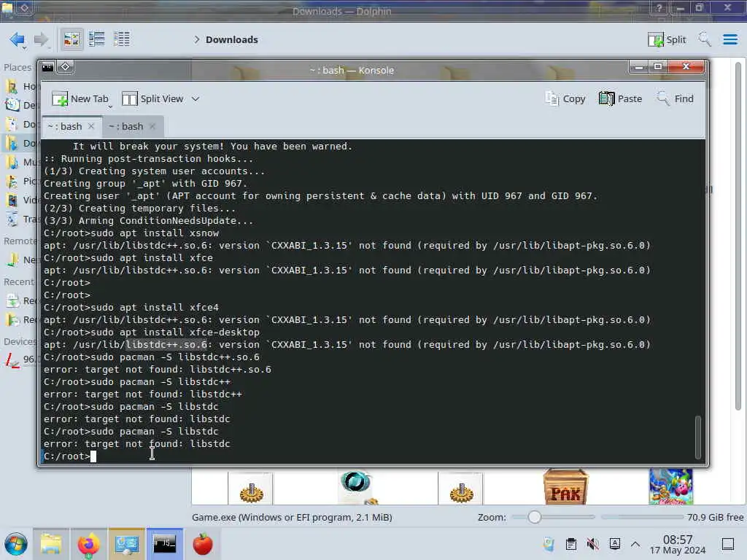Switch to Konsole terminal taskbar icon
The width and height of the screenshot is (747, 560).
click(x=164, y=544)
